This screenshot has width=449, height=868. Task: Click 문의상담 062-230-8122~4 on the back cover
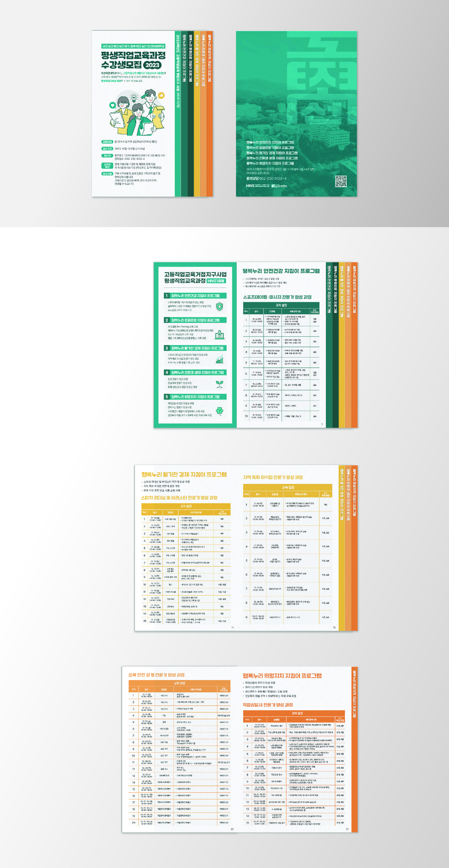pyautogui.click(x=266, y=178)
